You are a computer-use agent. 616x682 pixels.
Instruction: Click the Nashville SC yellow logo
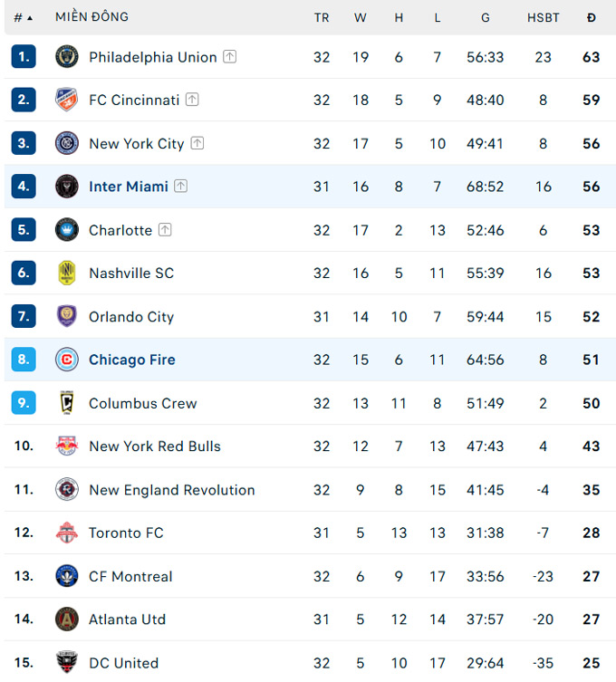point(67,273)
